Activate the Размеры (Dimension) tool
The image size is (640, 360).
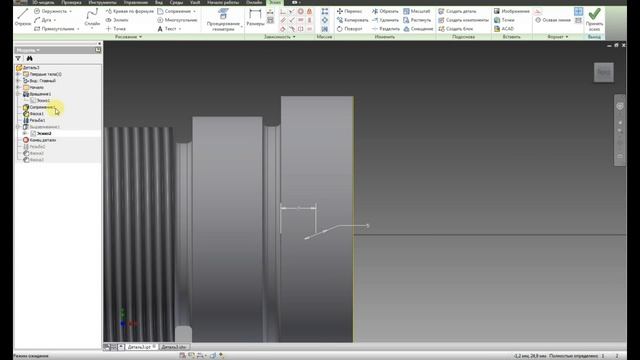point(256,18)
